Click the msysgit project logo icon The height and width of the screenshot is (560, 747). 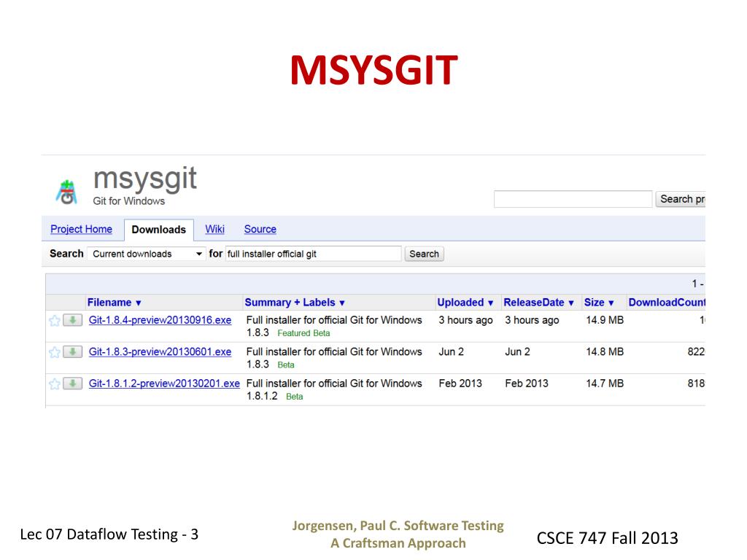tap(67, 192)
